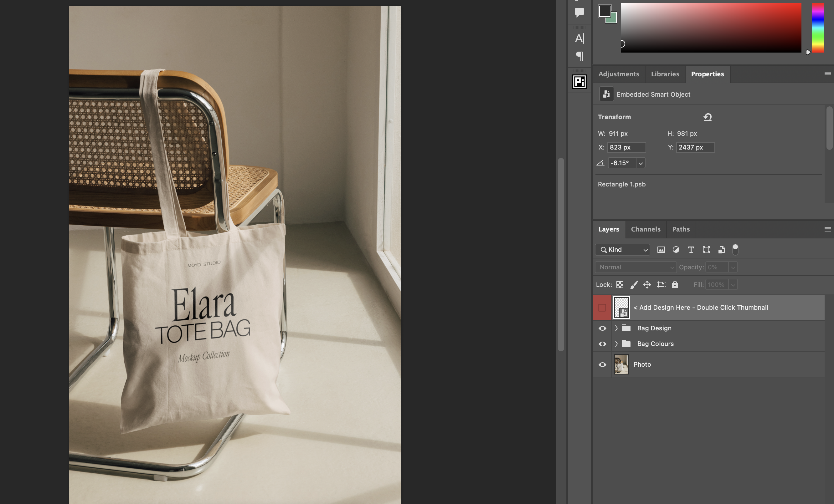This screenshot has height=504, width=834.
Task: Switch to the Channels tab
Action: tap(646, 229)
